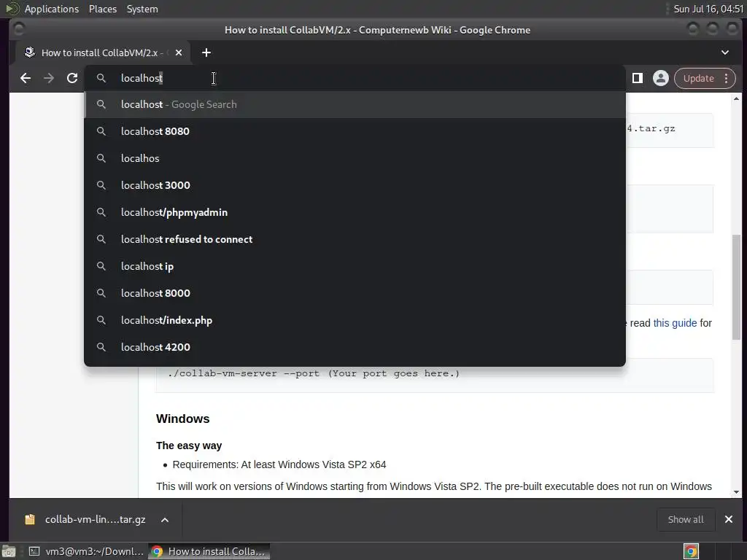Pick the 'localhost ip' suggestion
Screen dimensions: 747x560
tap(355, 266)
